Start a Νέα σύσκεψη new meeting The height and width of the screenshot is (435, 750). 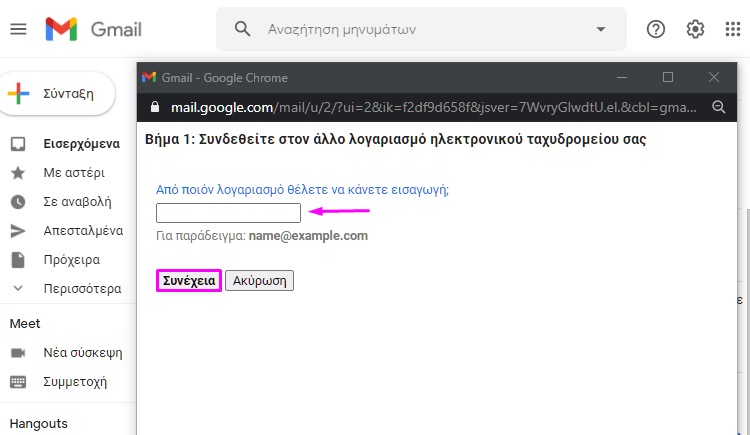pos(83,353)
